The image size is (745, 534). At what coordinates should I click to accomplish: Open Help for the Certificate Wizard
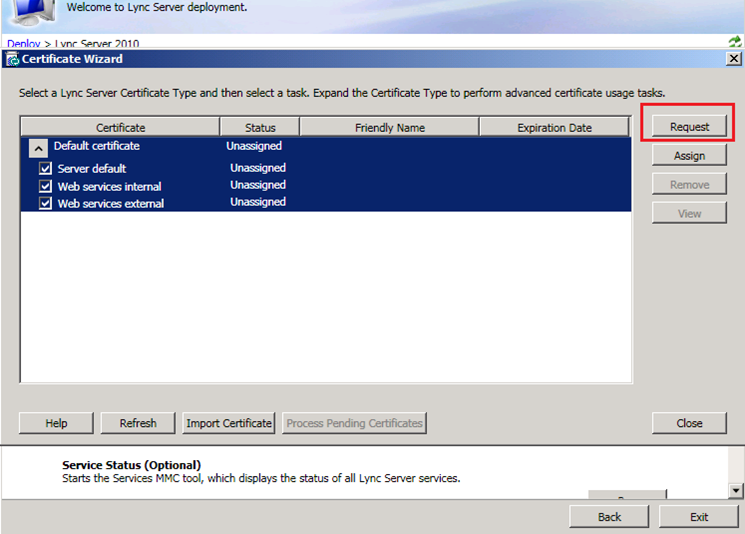coord(56,423)
